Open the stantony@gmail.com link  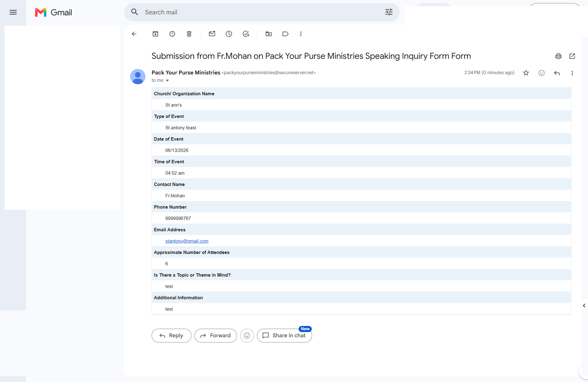[x=187, y=241]
